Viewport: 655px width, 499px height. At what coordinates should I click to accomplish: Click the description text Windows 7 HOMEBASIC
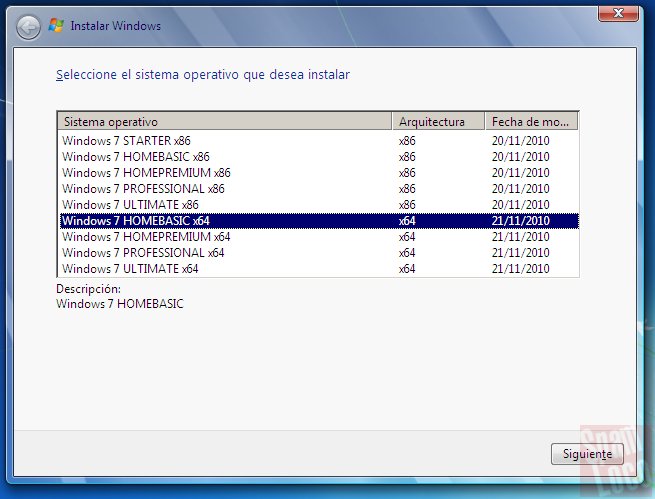click(120, 304)
